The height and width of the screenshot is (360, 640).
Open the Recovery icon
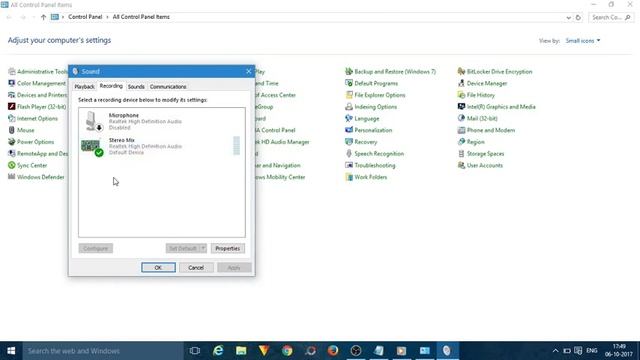pyautogui.click(x=361, y=142)
